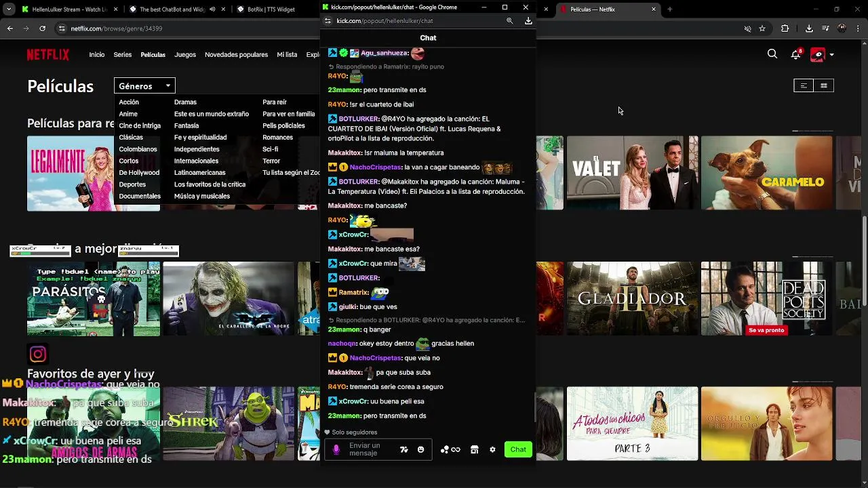Select Dramas genre
This screenshot has height=488, width=868.
185,102
